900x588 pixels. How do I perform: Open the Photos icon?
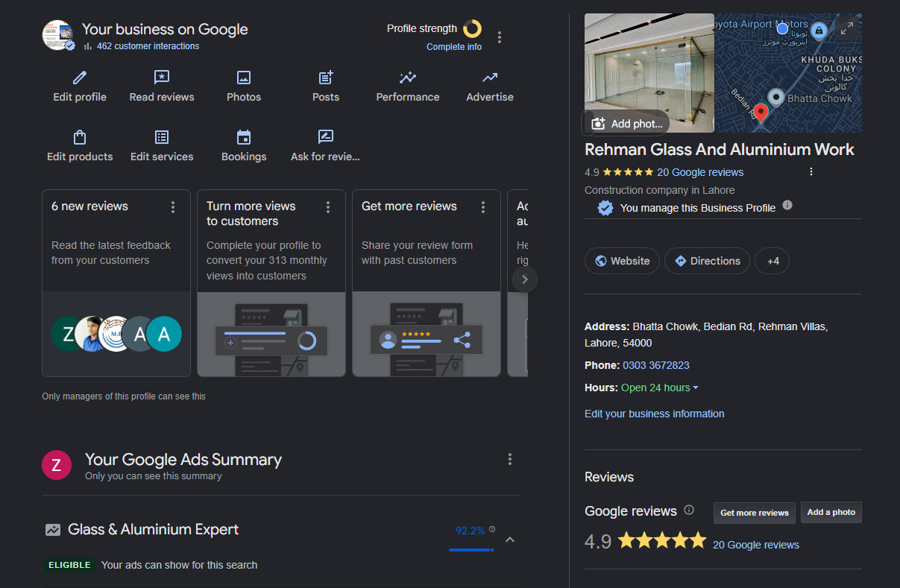point(244,78)
